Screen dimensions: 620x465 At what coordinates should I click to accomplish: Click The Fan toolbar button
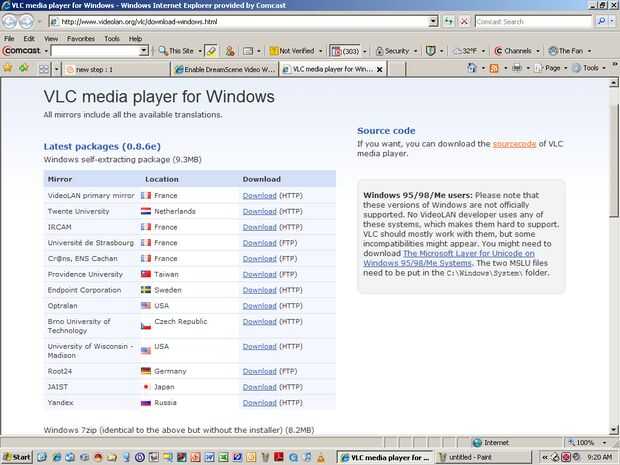[566, 51]
